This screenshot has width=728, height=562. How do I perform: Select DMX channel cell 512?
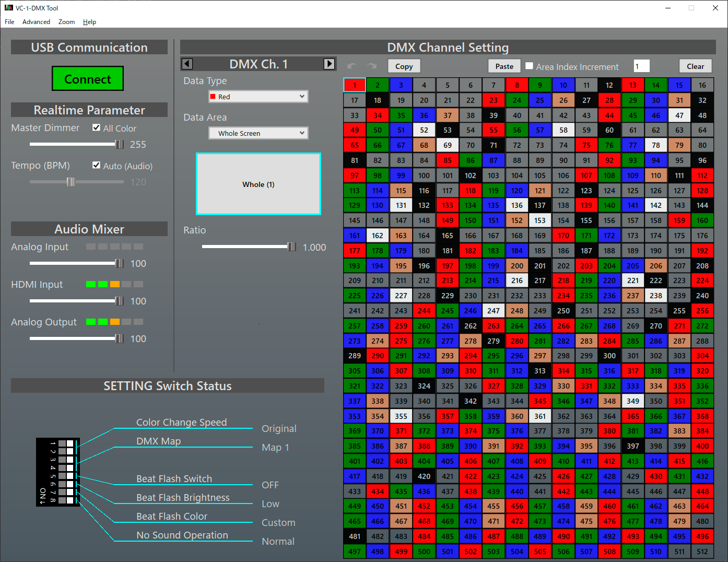click(702, 552)
